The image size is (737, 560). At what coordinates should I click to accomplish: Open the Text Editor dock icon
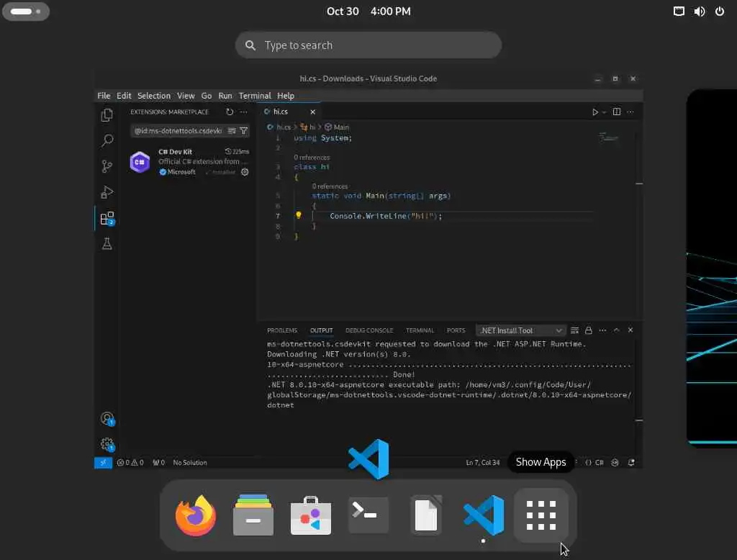click(x=426, y=516)
